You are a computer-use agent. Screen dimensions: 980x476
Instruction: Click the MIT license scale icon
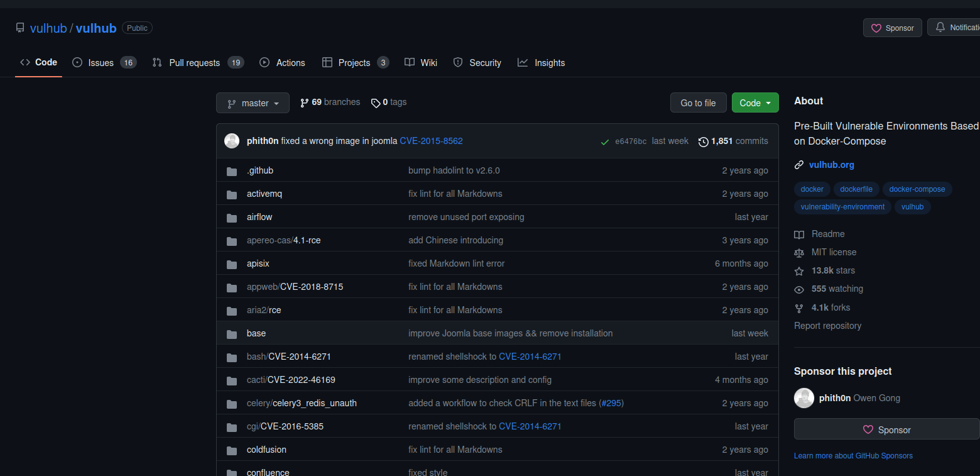[799, 253]
